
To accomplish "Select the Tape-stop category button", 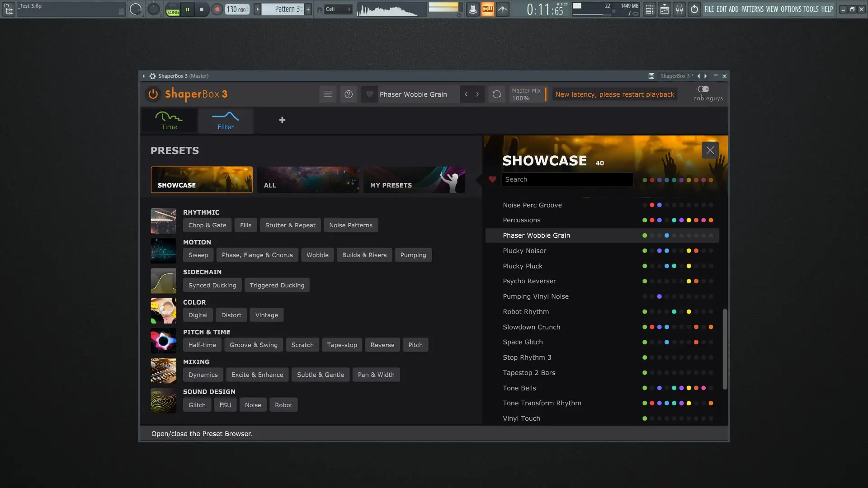I will [x=342, y=345].
